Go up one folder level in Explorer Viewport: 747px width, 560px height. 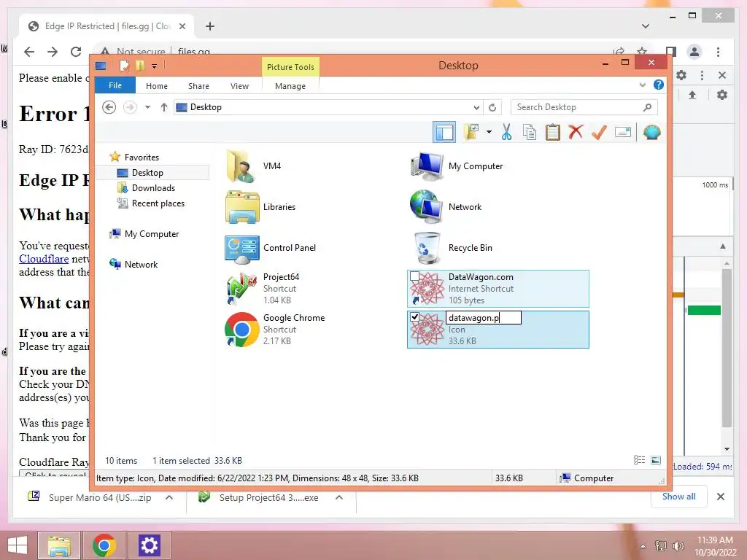click(164, 107)
